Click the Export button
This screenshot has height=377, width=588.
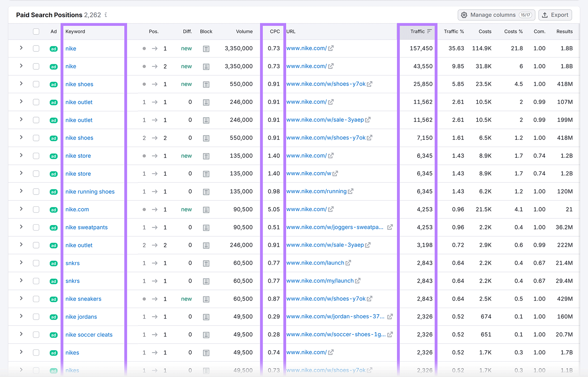[555, 15]
